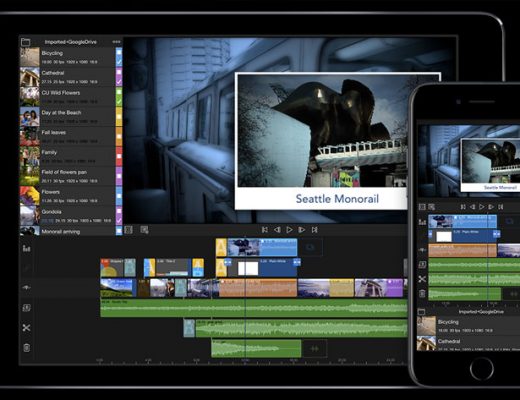The height and width of the screenshot is (400, 520).
Task: Pick the orange color tag on Fall leaves
Action: (x=119, y=136)
